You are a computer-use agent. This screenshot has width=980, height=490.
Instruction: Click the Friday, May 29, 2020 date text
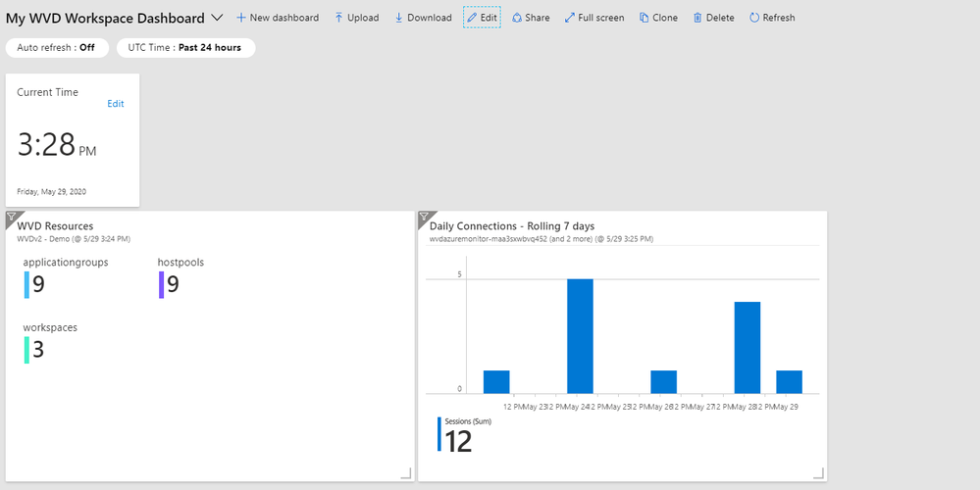click(51, 192)
